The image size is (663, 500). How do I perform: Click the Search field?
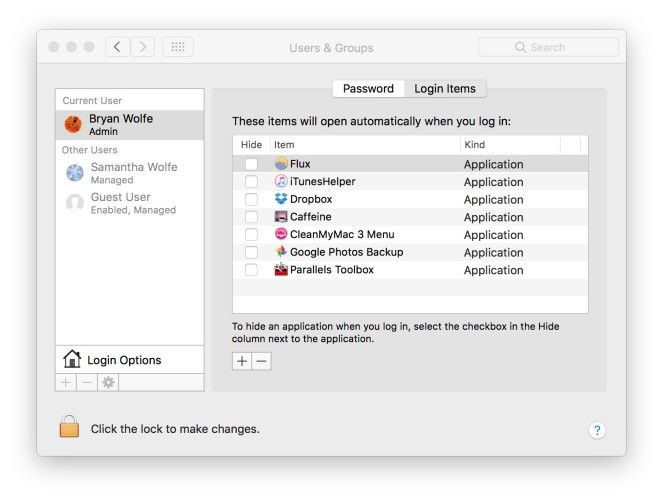click(548, 47)
